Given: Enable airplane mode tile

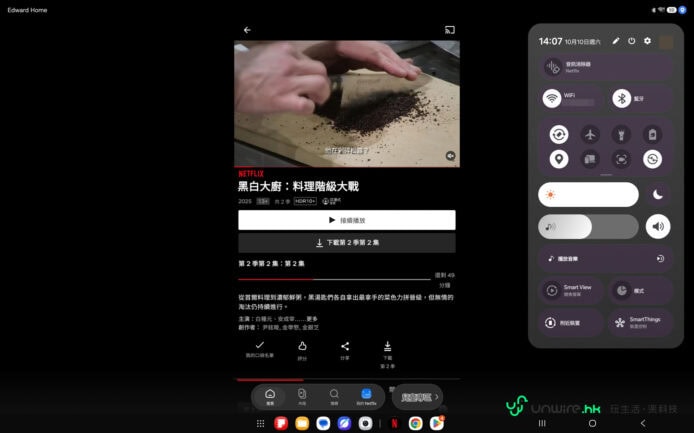Looking at the screenshot, I should [x=590, y=134].
